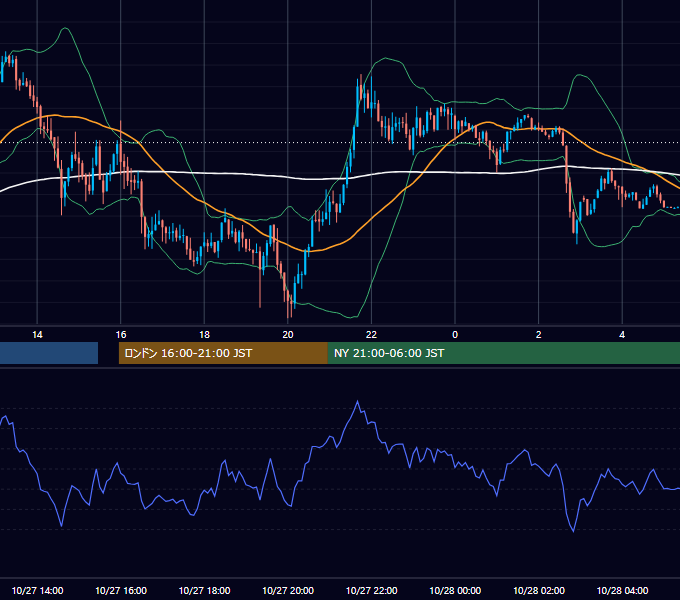Click the 10/27 14:00 time label
Image resolution: width=680 pixels, height=600 pixels.
(37, 590)
